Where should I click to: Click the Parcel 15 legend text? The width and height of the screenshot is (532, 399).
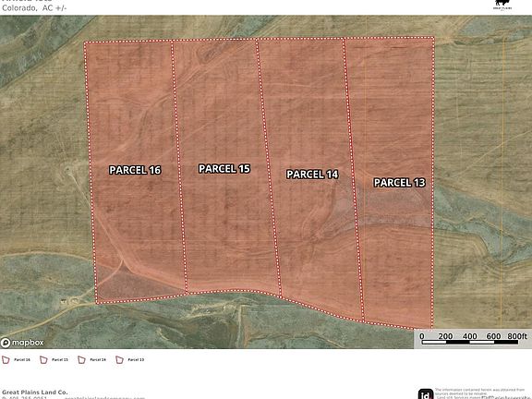[x=60, y=359]
